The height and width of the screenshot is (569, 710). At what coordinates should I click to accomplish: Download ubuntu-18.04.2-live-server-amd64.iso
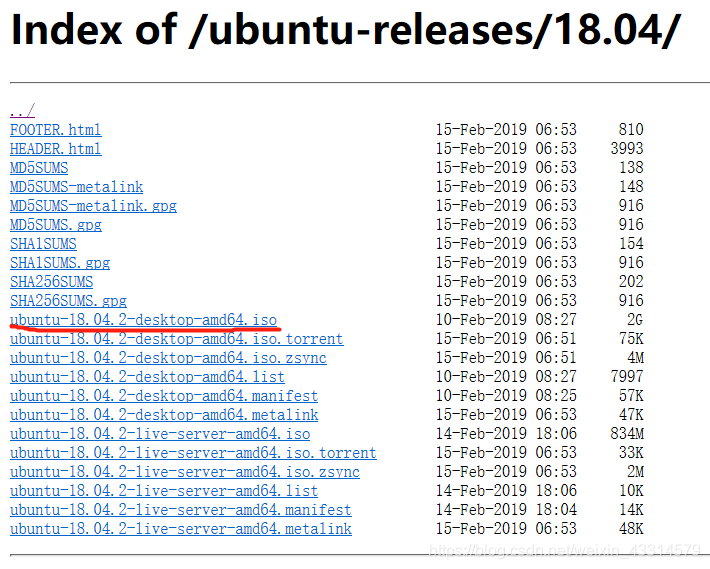coord(160,434)
